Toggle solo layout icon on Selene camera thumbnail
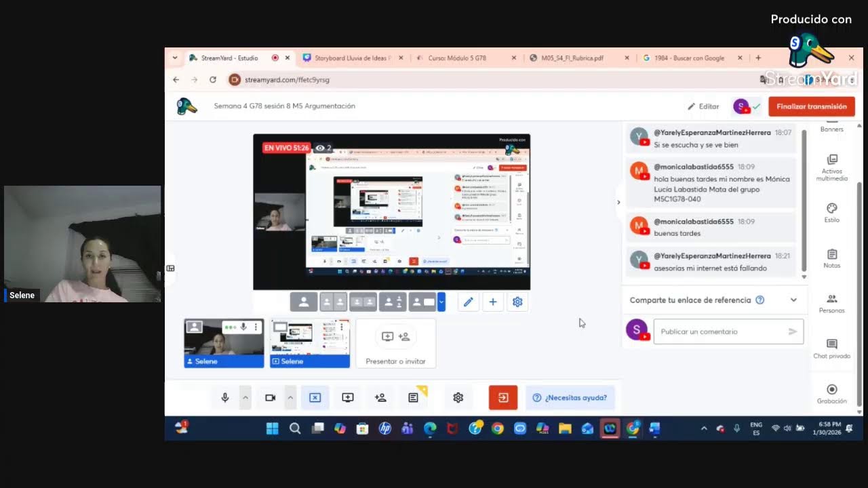Viewport: 868px width, 488px height. [195, 327]
